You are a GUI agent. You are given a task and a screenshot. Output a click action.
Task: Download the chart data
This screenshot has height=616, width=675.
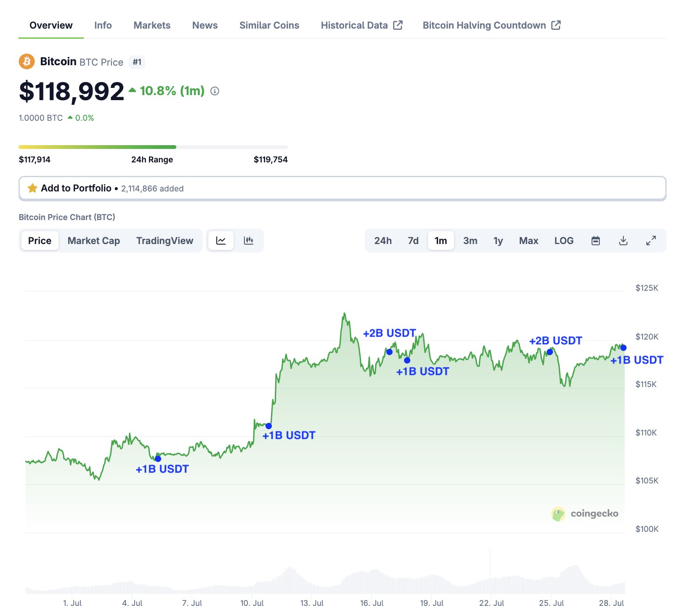point(623,241)
